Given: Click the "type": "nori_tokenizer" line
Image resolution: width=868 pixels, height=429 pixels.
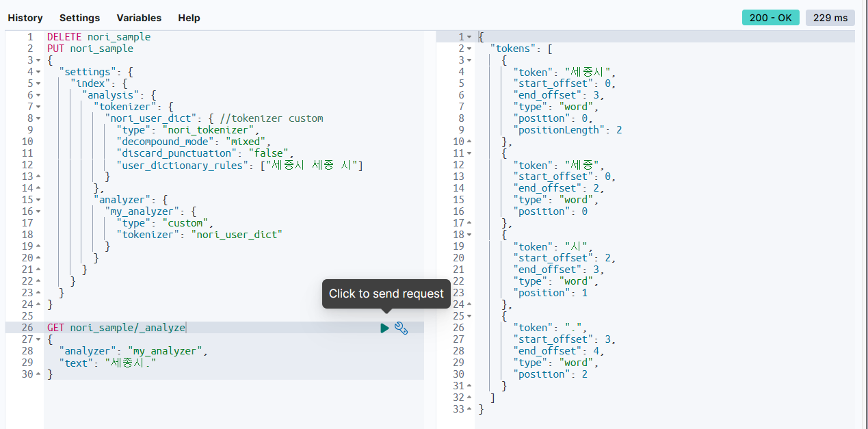Looking at the screenshot, I should pos(188,130).
